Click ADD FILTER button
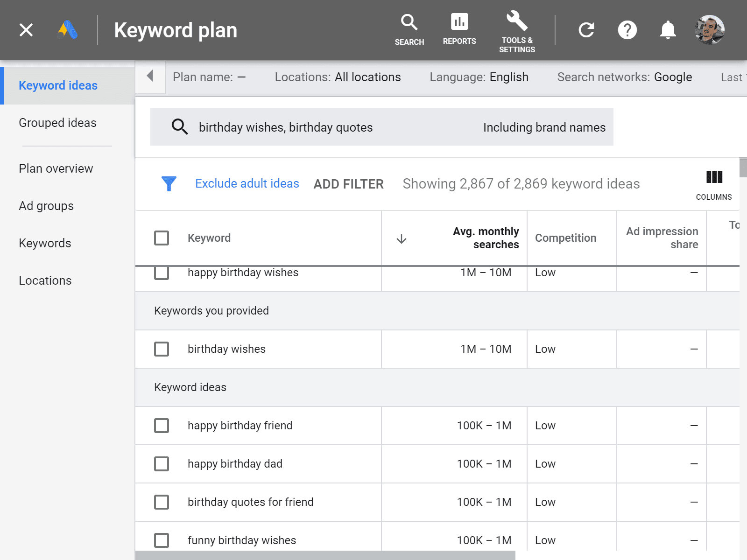Screen dimensions: 747x560 (349, 184)
